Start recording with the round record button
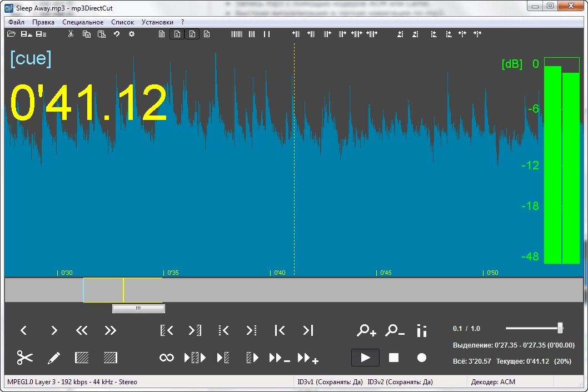 pos(422,358)
